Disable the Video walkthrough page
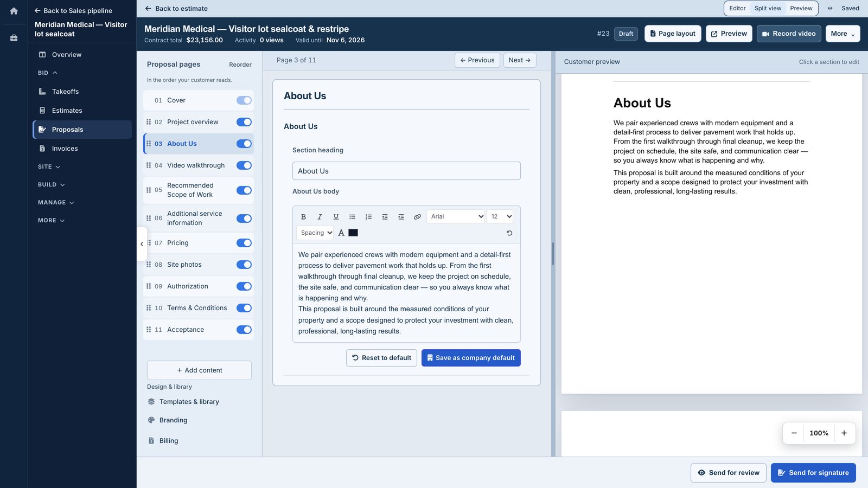Viewport: 868px width, 488px height. click(x=244, y=165)
